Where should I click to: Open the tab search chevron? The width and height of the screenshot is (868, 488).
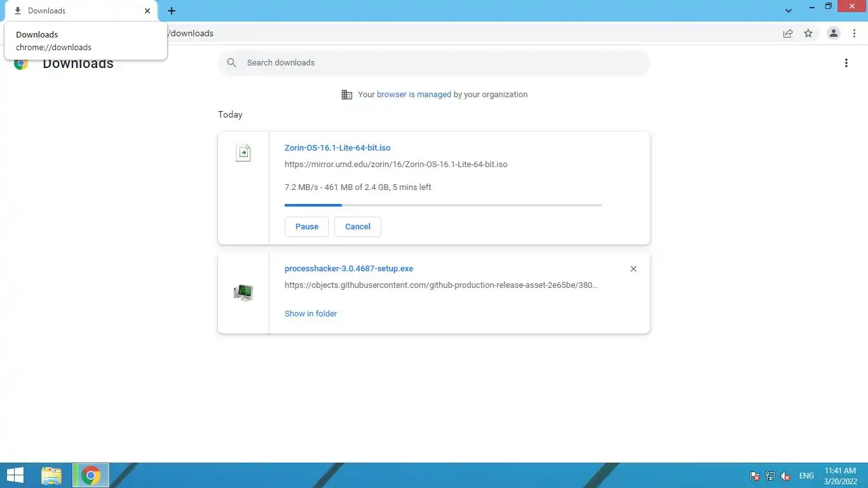(x=789, y=11)
